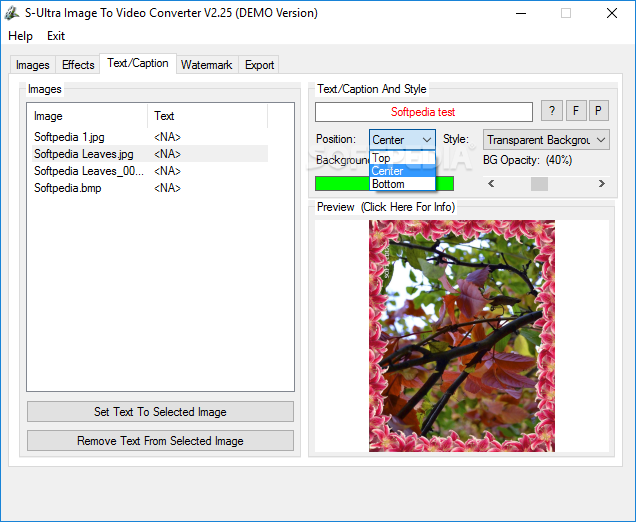The width and height of the screenshot is (636, 522).
Task: Click the preview image of leaves
Action: tap(462, 336)
